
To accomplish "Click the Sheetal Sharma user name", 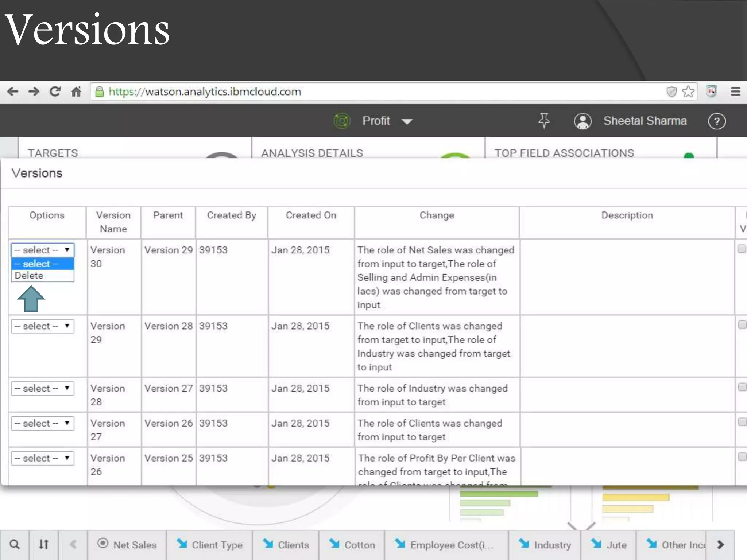I will (x=645, y=121).
